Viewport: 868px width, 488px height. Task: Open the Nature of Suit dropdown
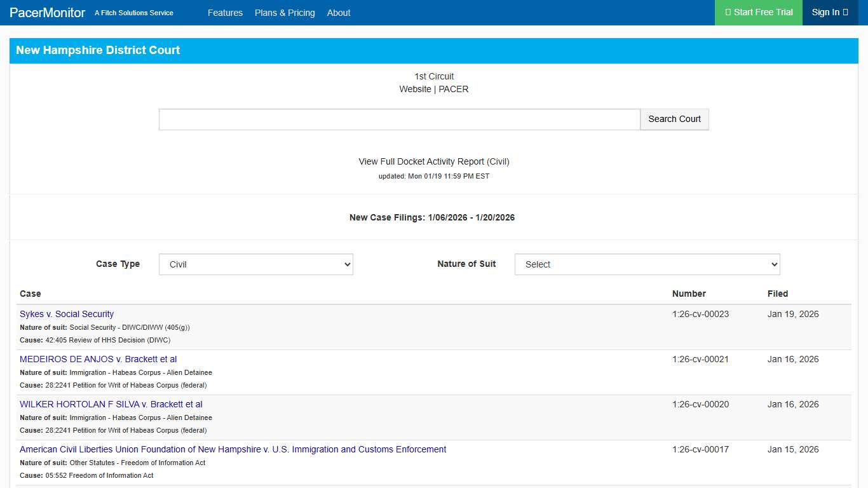click(647, 264)
